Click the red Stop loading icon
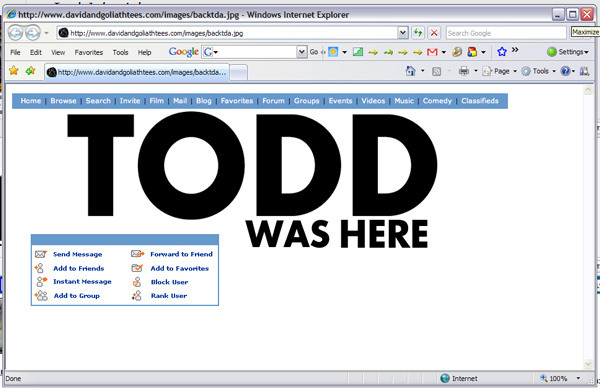 pyautogui.click(x=434, y=33)
